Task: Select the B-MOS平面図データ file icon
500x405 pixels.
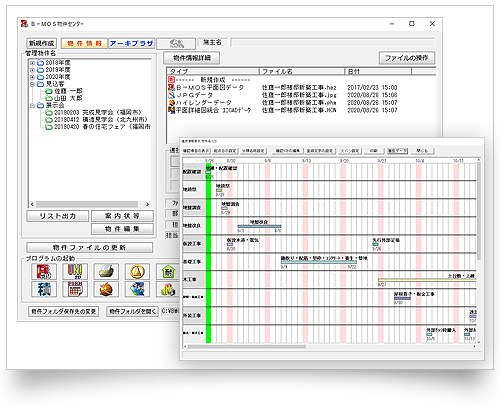Action: click(171, 87)
